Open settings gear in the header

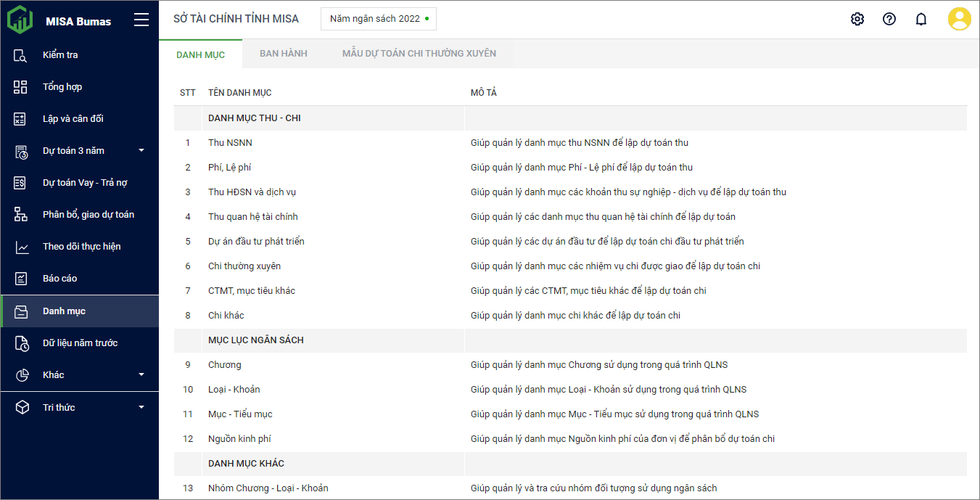click(x=857, y=20)
